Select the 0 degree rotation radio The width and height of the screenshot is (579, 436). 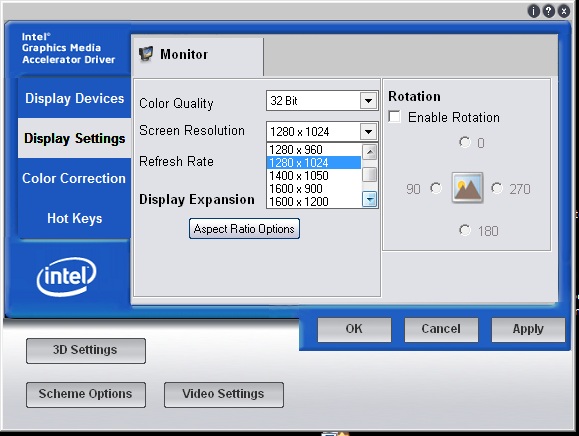(465, 142)
